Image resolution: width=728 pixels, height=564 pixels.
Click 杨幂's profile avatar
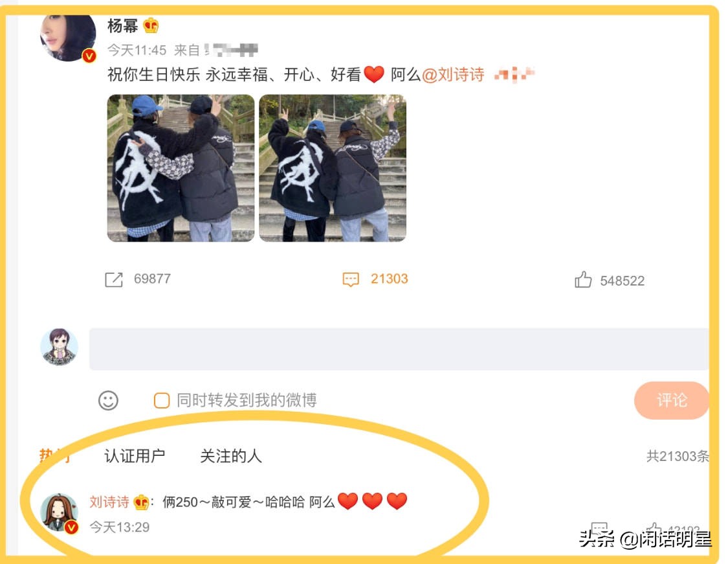68,37
